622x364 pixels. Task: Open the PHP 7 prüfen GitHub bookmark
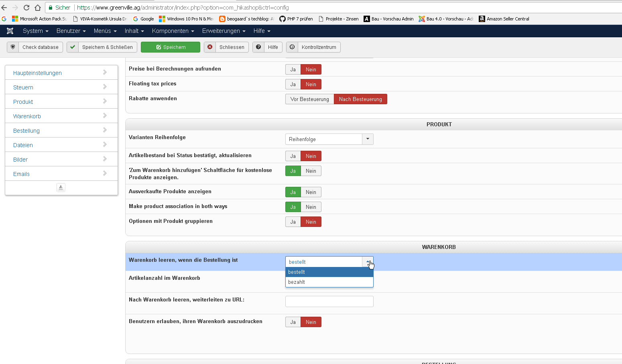pyautogui.click(x=296, y=19)
